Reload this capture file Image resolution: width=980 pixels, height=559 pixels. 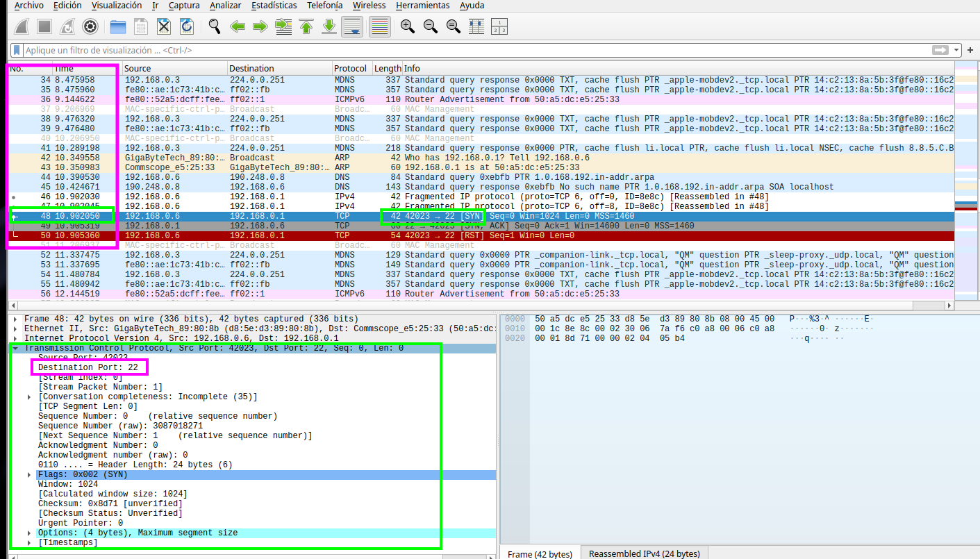click(187, 27)
